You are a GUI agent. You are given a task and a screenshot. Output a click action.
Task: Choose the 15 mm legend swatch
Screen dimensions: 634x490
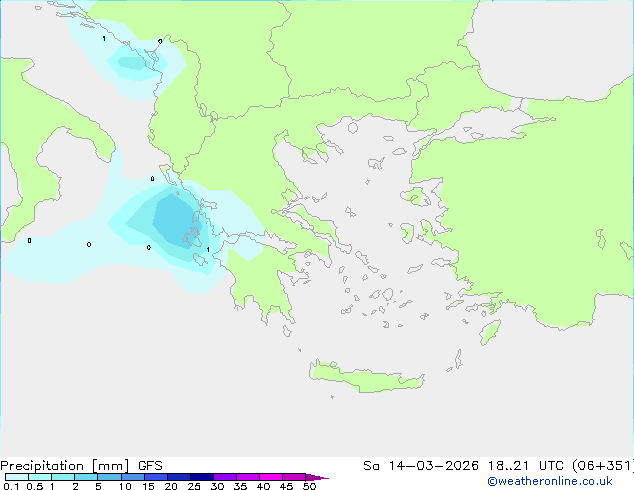[x=156, y=477]
